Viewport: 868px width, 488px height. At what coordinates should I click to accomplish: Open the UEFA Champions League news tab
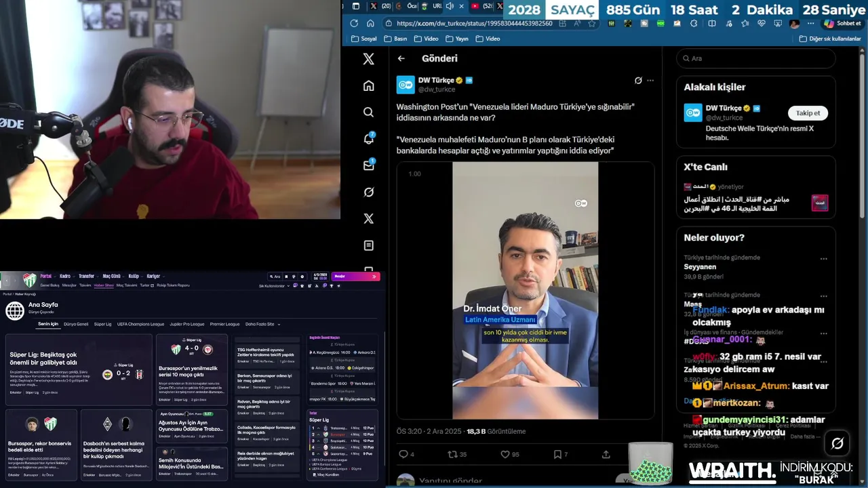click(x=140, y=324)
